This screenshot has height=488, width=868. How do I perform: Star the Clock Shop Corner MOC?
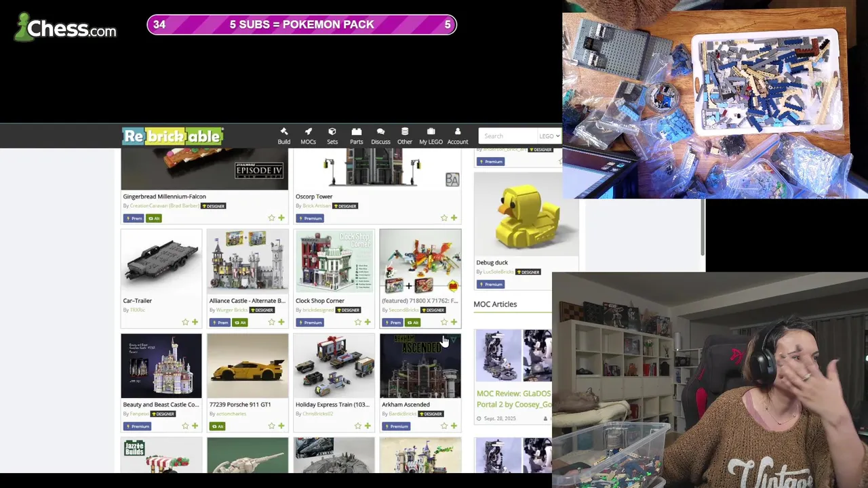point(357,323)
